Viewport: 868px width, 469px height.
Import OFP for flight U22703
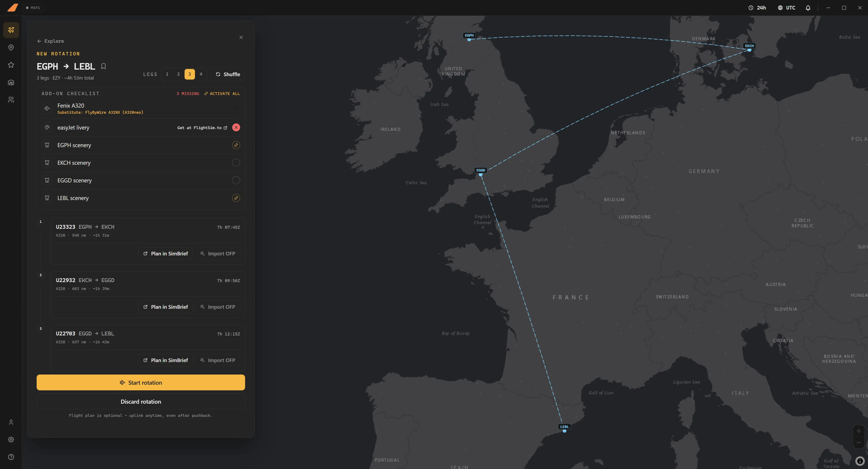[x=218, y=360]
